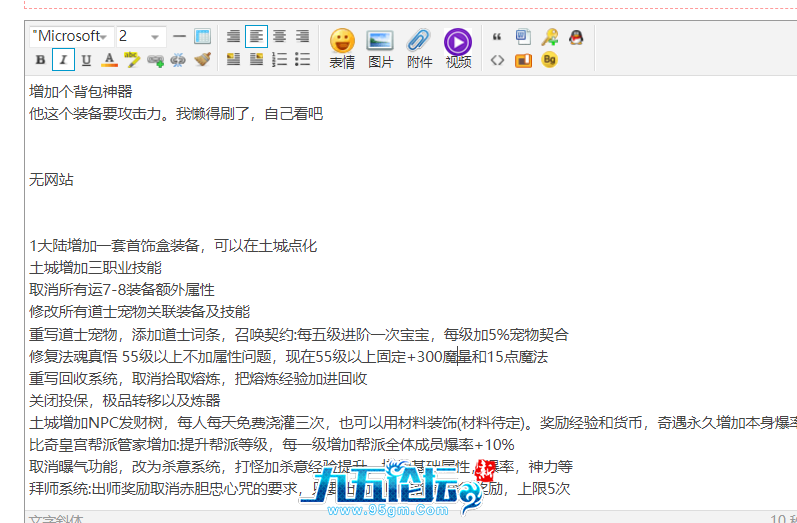Click the line 关闭投保,极品转移以及炼器
797x523 pixels.
pyautogui.click(x=125, y=401)
